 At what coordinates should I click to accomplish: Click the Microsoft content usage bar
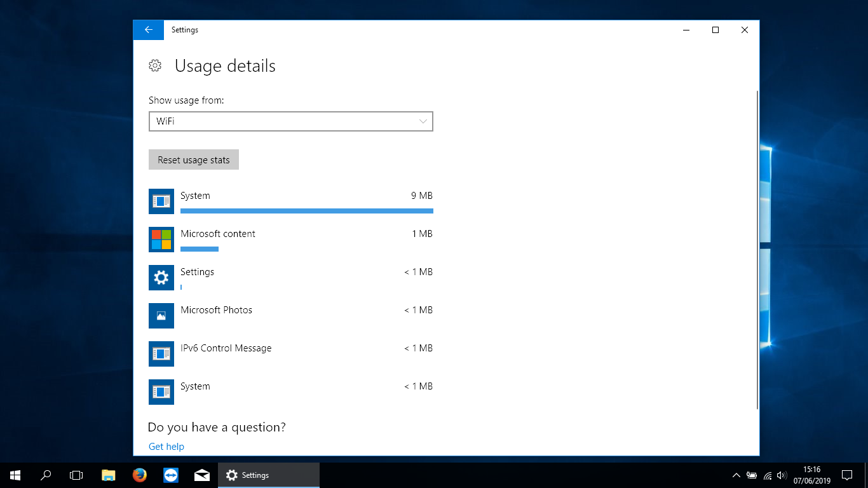click(x=200, y=249)
